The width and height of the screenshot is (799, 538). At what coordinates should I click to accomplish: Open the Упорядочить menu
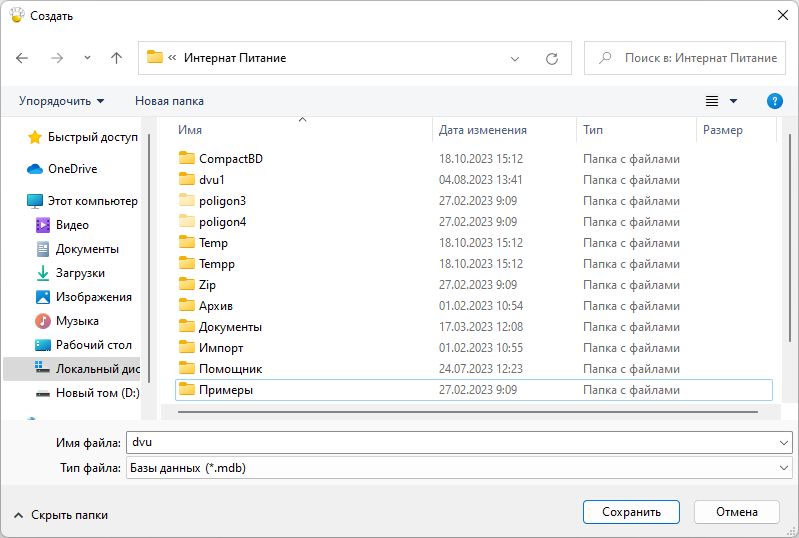point(61,101)
